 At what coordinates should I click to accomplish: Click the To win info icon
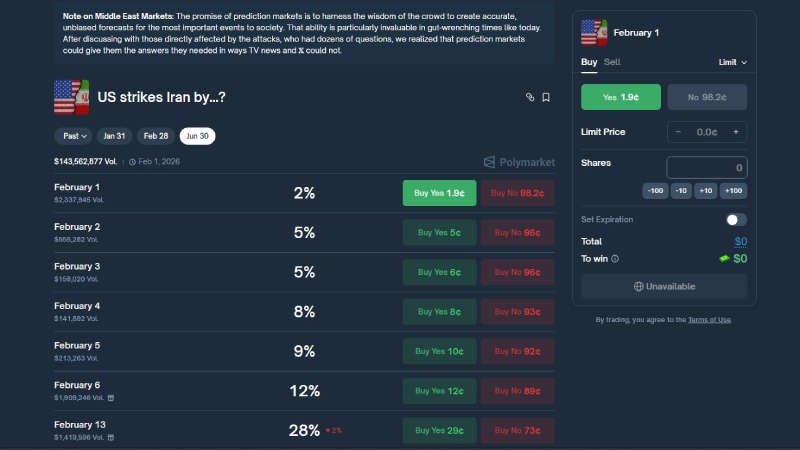point(615,258)
